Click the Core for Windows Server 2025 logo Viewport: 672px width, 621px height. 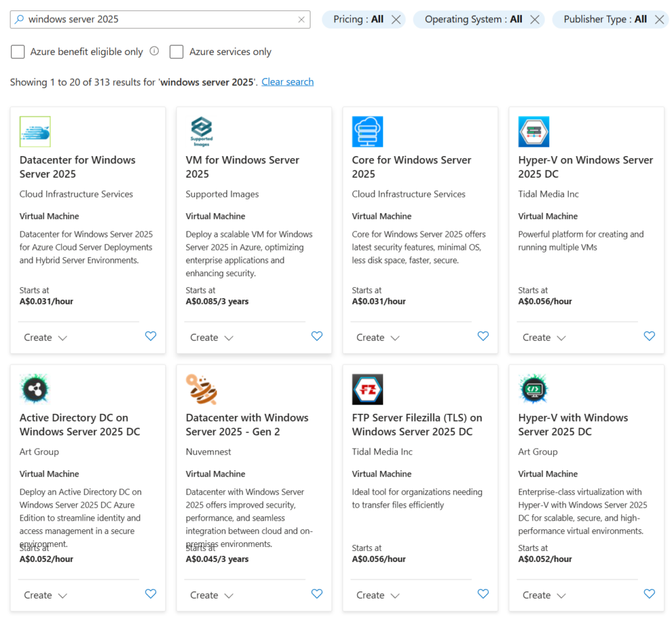367,132
